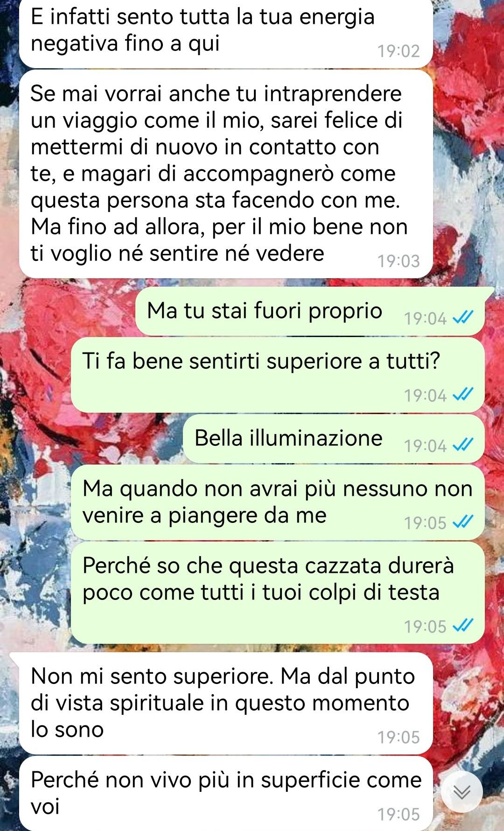Screen dimensions: 504x831
Task: Tap the scroll-to-bottom double chevron button
Action: tap(462, 792)
